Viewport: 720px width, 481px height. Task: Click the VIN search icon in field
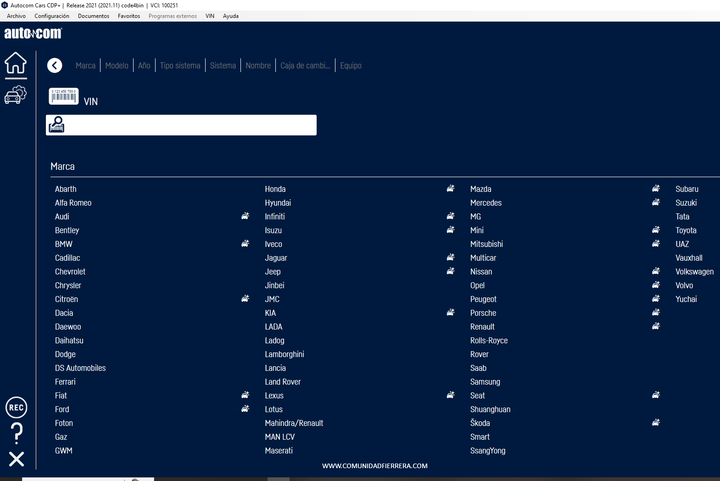[57, 125]
